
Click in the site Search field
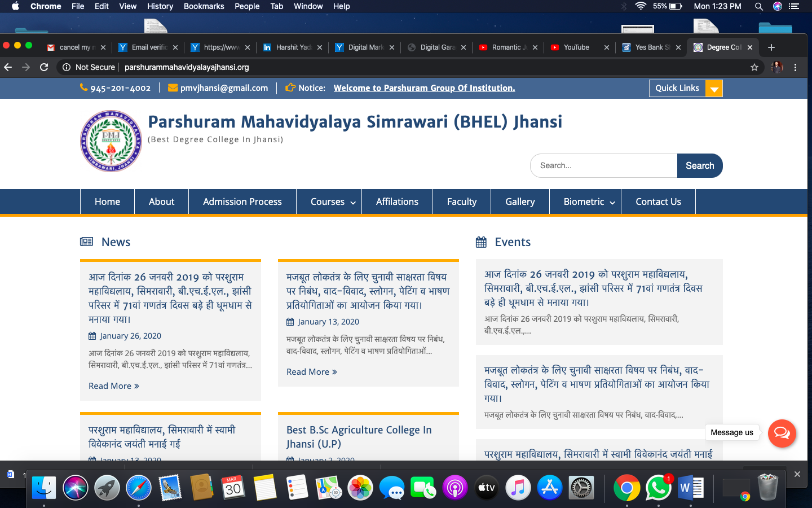tap(603, 165)
